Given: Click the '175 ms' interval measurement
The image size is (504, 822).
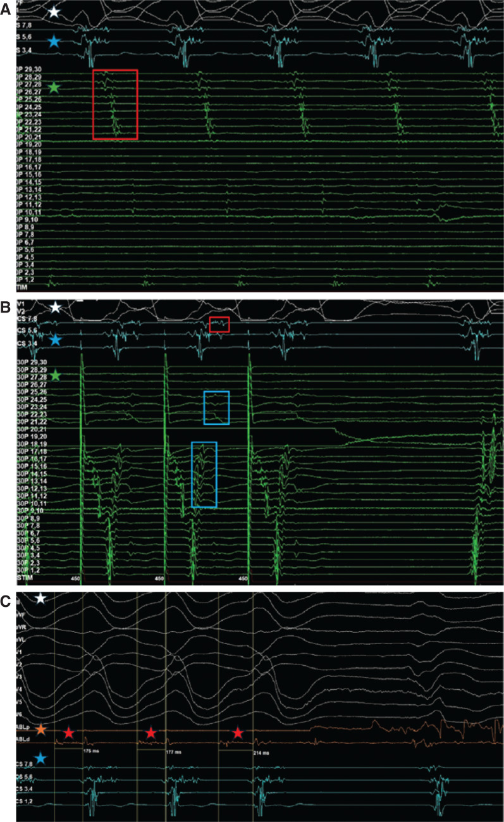Looking at the screenshot, I should coord(92,752).
